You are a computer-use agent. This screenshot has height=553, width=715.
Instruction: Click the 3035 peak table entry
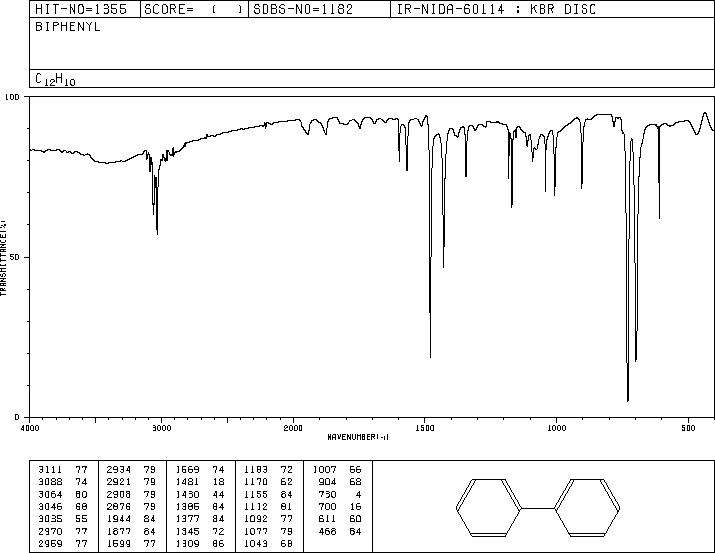click(62, 519)
